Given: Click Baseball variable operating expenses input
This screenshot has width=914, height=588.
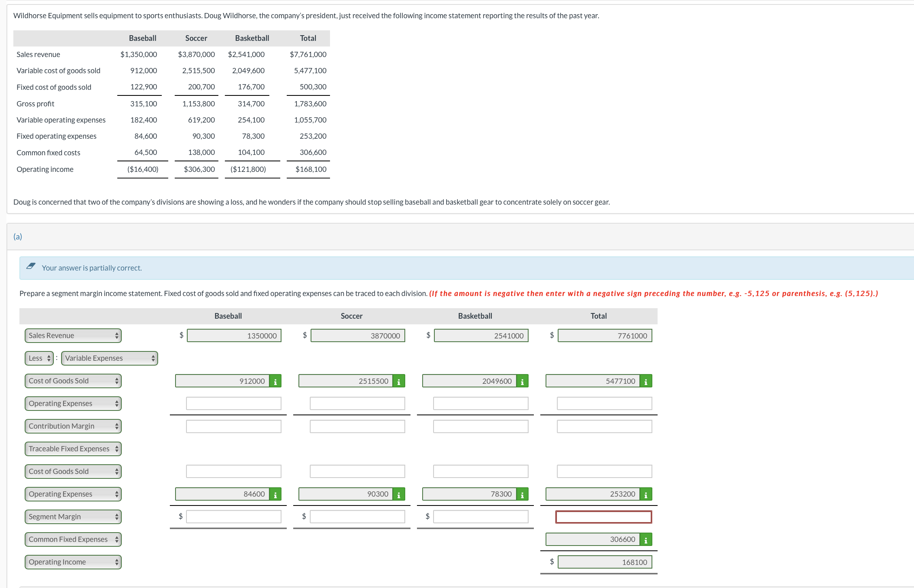Looking at the screenshot, I should [234, 404].
